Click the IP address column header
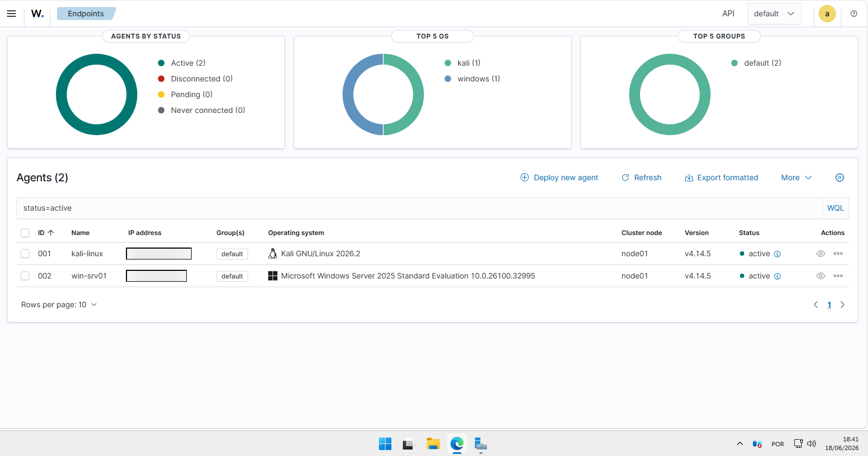Viewport: 868px width, 456px height. pyautogui.click(x=145, y=233)
